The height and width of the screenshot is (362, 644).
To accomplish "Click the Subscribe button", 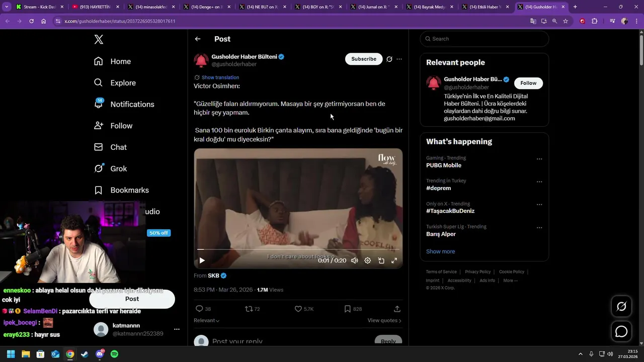I will click(x=364, y=59).
